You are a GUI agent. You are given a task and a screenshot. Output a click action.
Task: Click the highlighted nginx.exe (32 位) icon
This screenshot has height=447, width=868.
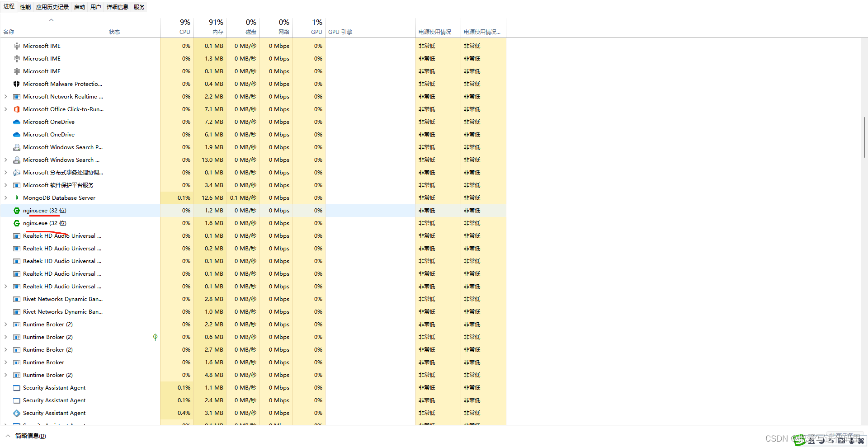point(17,211)
